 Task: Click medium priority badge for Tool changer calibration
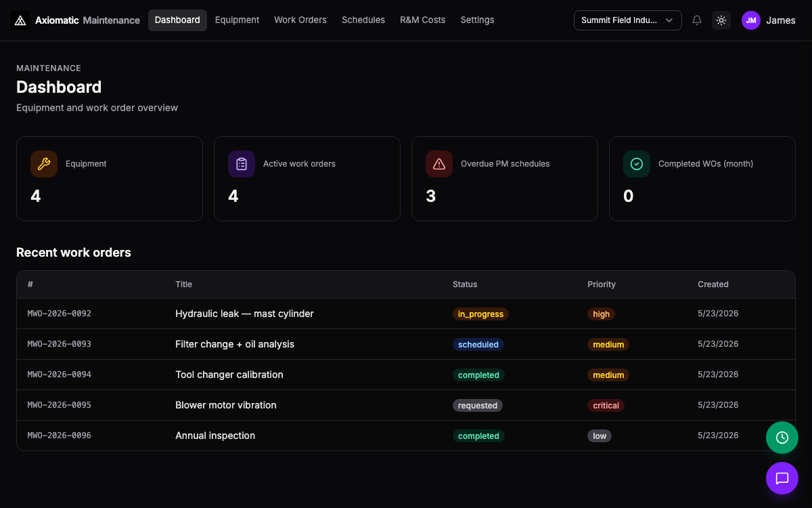[x=608, y=375]
